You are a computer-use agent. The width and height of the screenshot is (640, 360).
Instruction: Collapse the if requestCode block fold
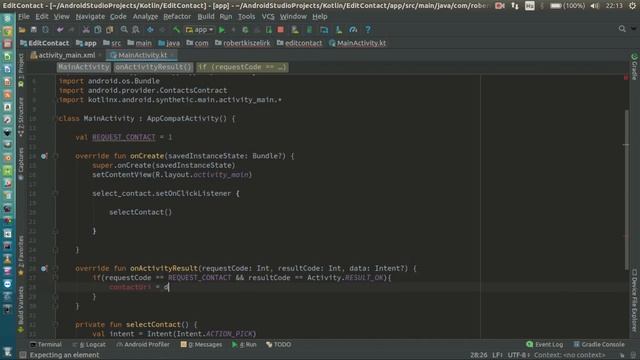tap(56, 278)
